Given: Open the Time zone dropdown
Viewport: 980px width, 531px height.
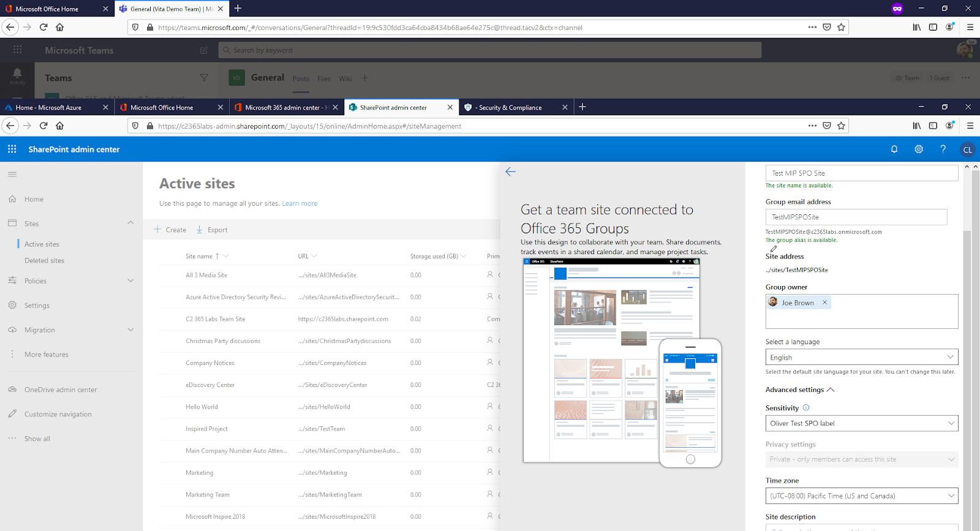Looking at the screenshot, I should coord(862,496).
